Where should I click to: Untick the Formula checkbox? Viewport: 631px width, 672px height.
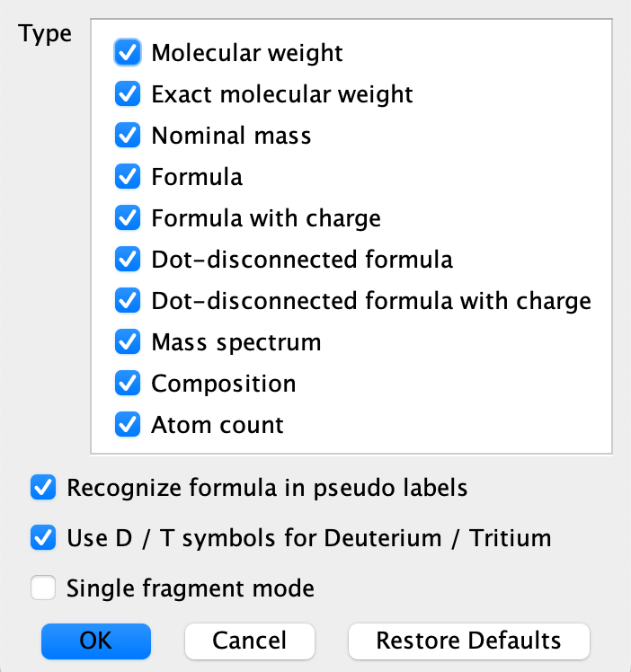pos(129,177)
